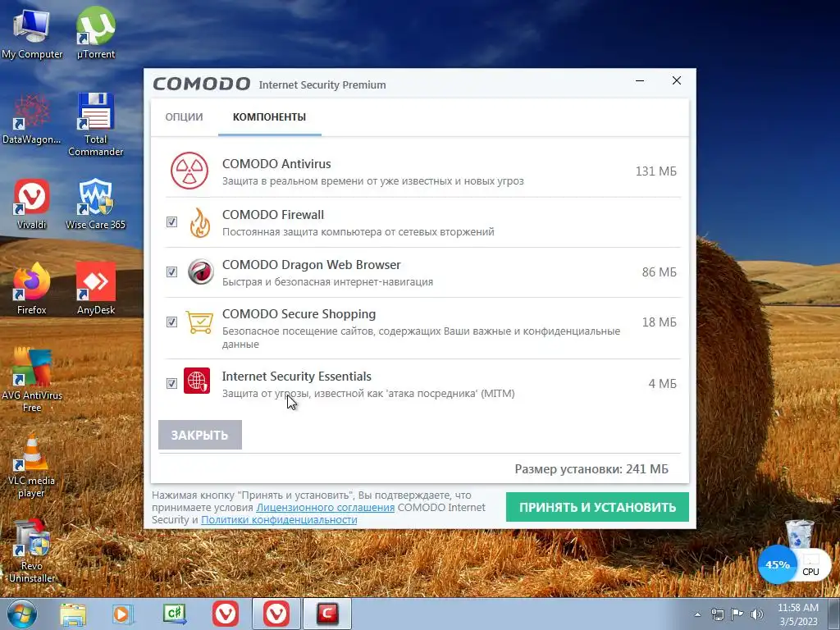Open the Recycle Bin on the desktop
This screenshot has width=840, height=630.
[x=800, y=533]
